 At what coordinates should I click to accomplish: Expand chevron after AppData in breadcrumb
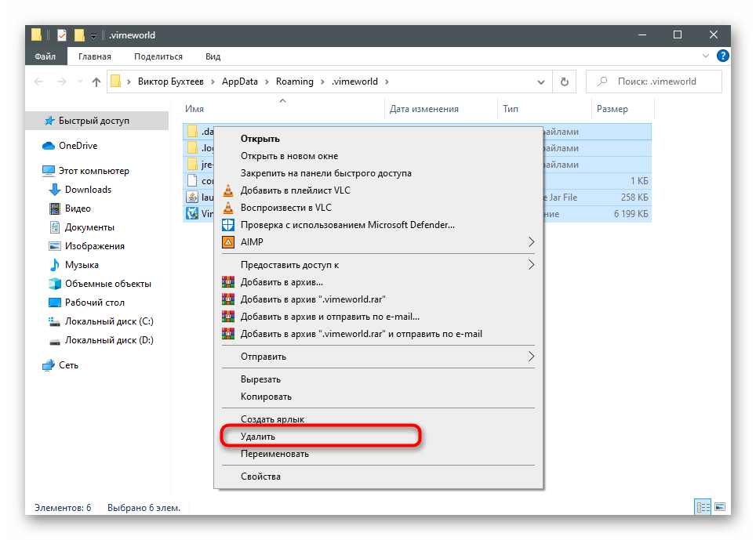(267, 82)
